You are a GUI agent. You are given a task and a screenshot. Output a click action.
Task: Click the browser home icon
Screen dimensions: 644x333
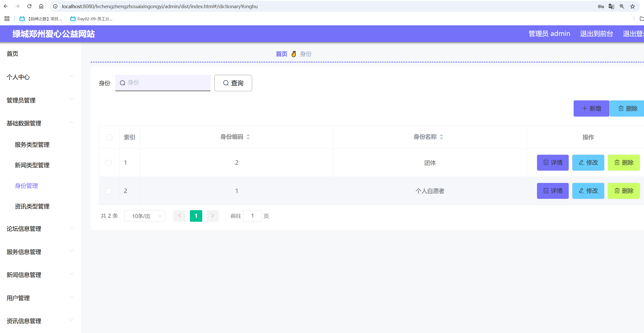(41, 6)
